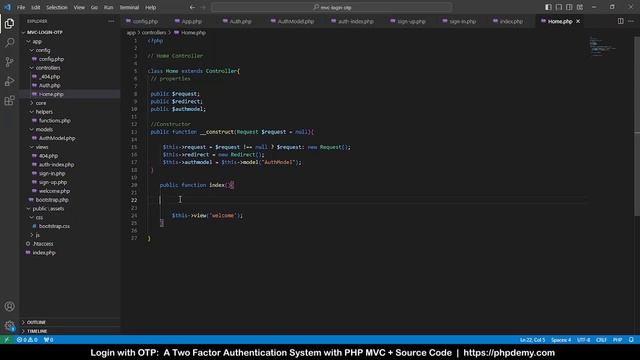Toggle the secondary side bar layout icon
640x360 pixels.
click(569, 7)
